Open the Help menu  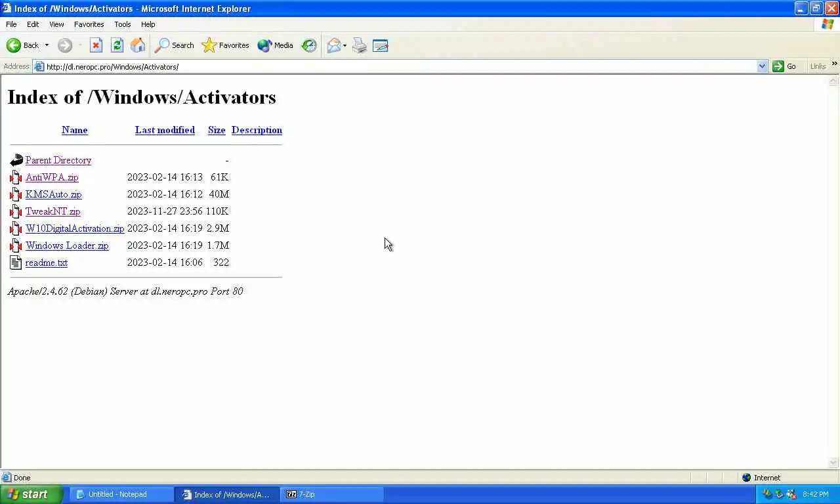[x=148, y=24]
